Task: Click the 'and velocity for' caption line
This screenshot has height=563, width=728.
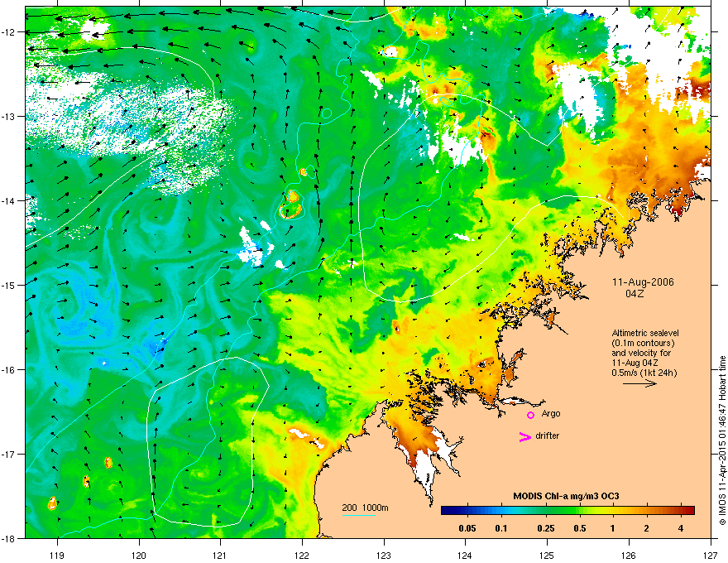Action: point(641,353)
